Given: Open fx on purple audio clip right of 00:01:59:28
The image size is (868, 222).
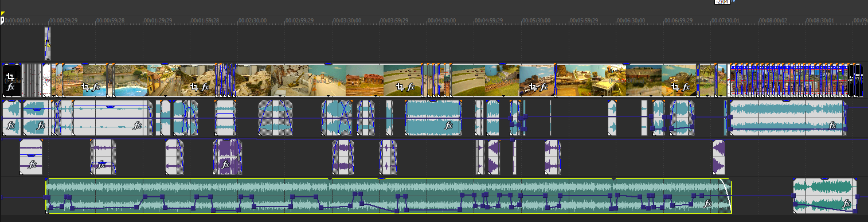Looking at the screenshot, I should click(x=226, y=165).
